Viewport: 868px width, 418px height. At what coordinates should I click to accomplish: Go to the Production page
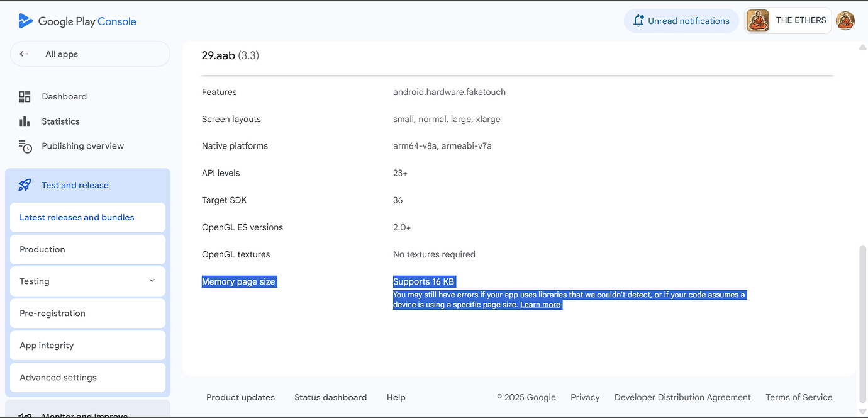(42, 249)
